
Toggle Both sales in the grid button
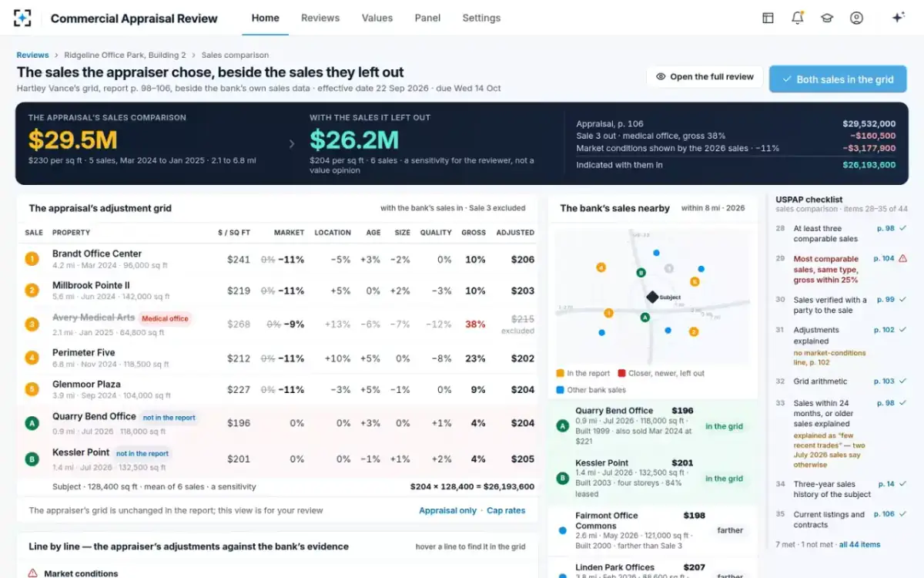(838, 79)
